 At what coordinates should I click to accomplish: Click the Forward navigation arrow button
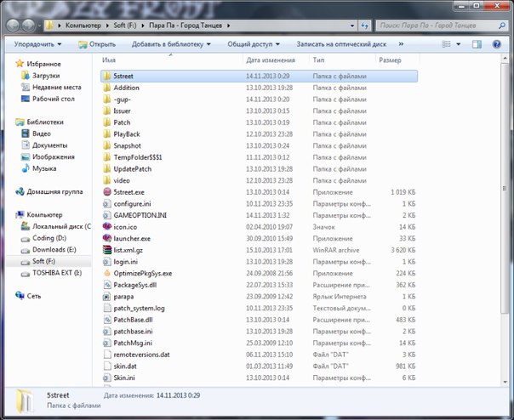coord(29,26)
